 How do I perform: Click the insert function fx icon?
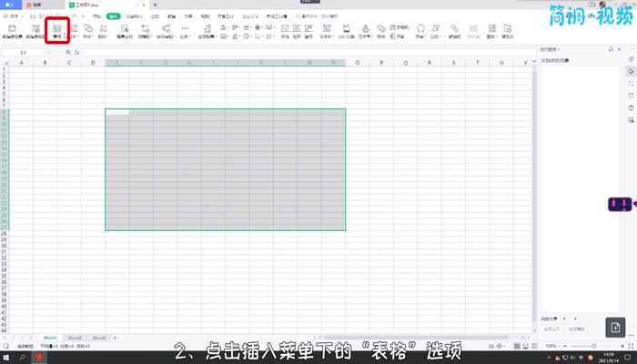[77, 52]
